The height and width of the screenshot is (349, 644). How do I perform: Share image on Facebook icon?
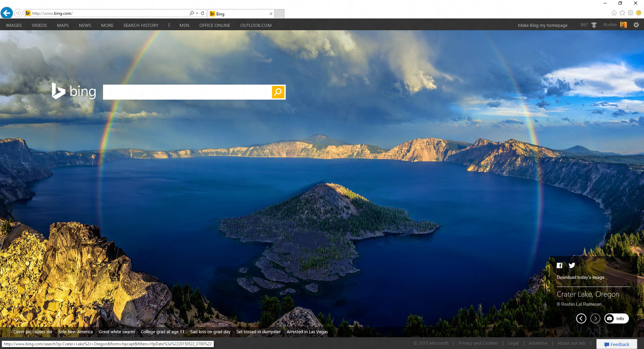pyautogui.click(x=559, y=265)
